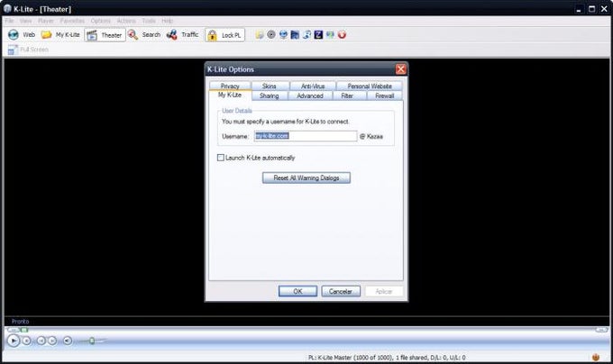The height and width of the screenshot is (364, 613).
Task: Click the gray disc icon in toolbar
Action: point(271,35)
